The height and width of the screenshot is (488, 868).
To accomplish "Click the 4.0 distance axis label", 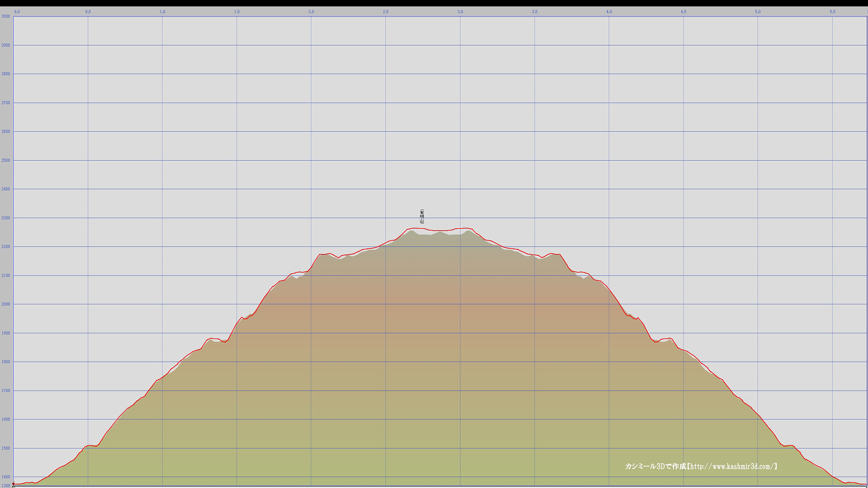I will [x=609, y=12].
